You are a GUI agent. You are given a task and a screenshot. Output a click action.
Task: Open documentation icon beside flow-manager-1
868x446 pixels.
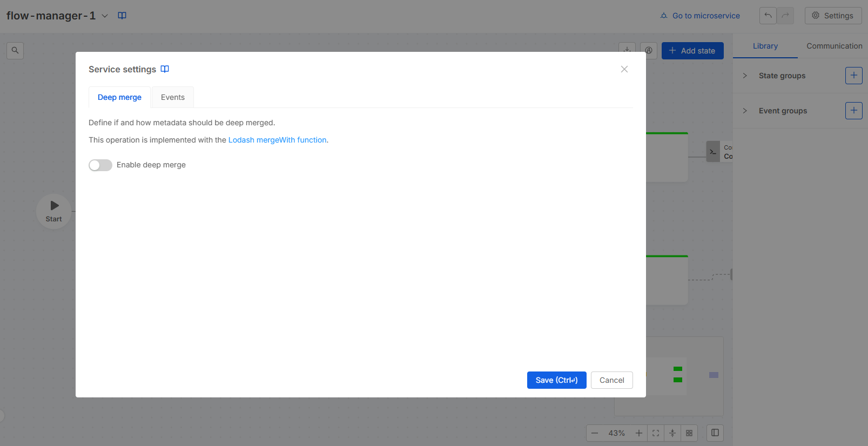[122, 16]
